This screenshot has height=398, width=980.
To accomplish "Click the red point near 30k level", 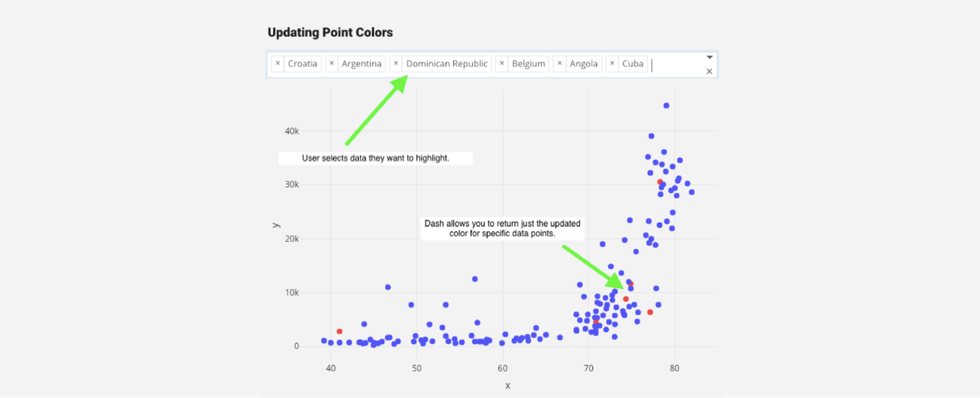I will tap(660, 182).
